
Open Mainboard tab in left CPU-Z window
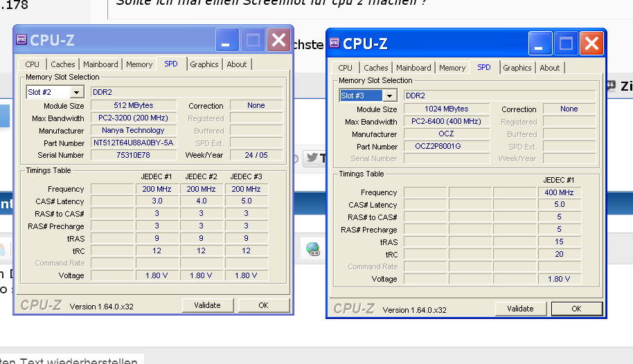pyautogui.click(x=100, y=64)
